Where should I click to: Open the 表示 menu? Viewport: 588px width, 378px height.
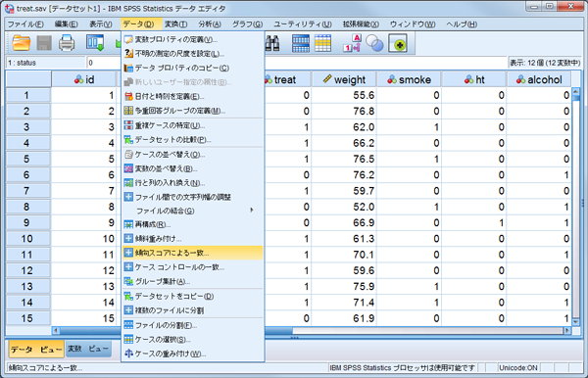click(101, 24)
